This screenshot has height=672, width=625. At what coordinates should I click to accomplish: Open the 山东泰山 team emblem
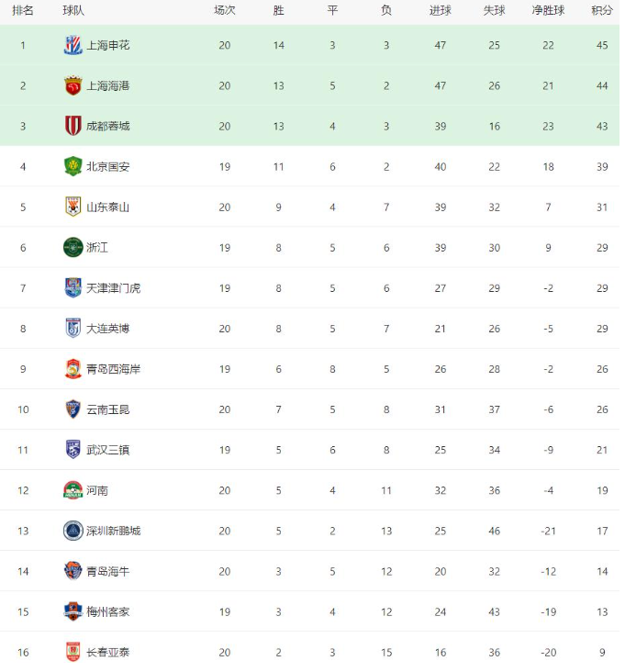pyautogui.click(x=73, y=207)
